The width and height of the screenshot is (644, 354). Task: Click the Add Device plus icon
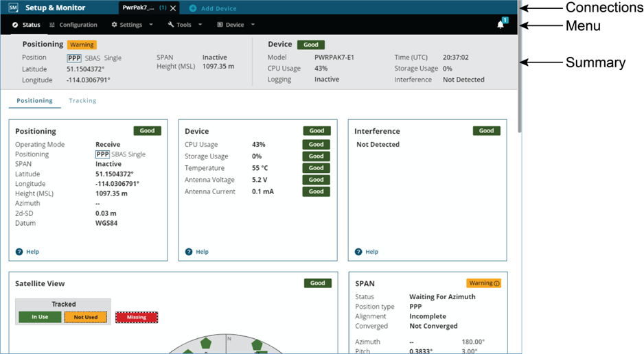(193, 8)
